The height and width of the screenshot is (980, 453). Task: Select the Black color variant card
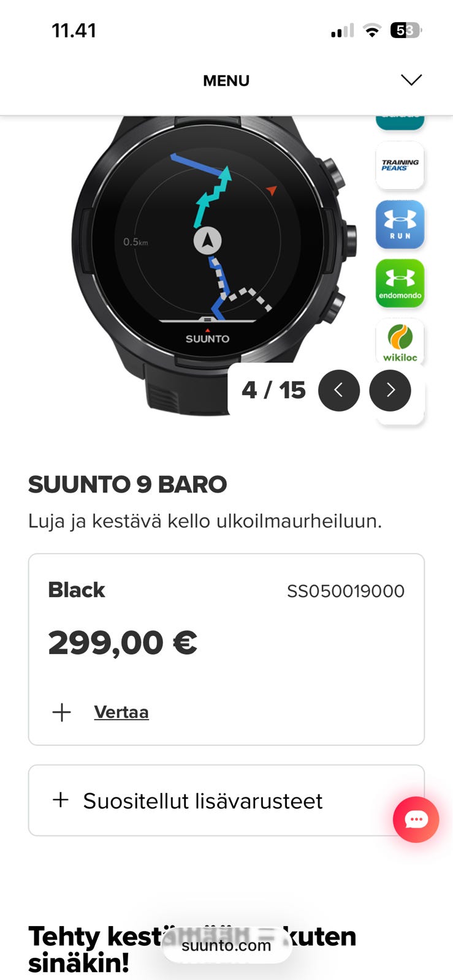coord(226,649)
